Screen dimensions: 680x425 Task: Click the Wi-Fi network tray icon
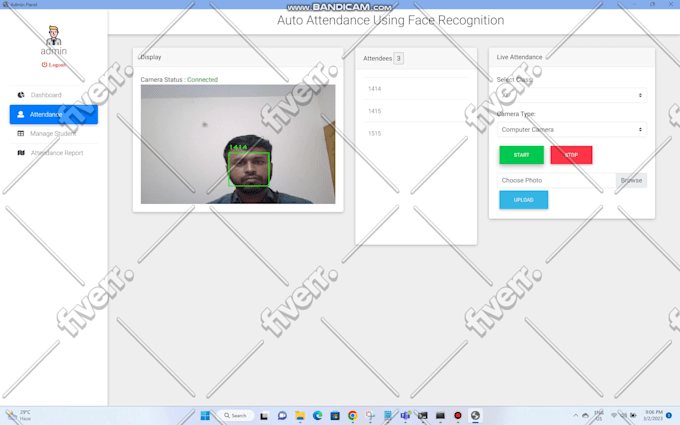tap(614, 415)
